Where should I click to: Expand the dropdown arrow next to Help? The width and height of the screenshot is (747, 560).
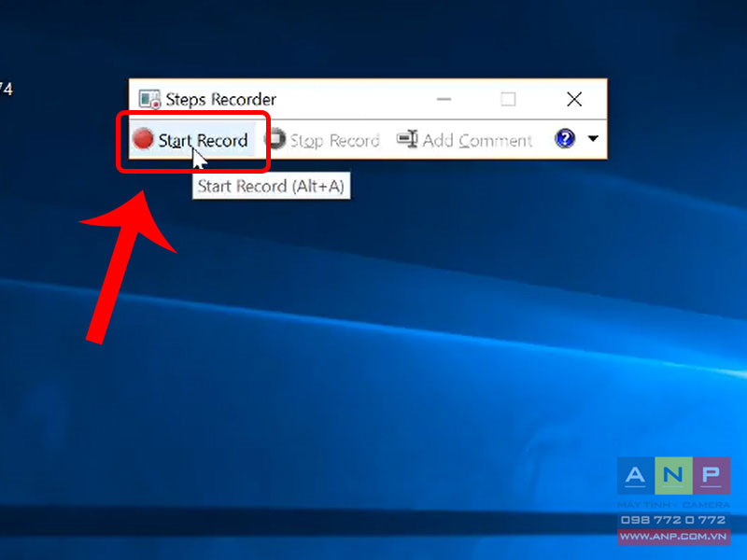[593, 138]
